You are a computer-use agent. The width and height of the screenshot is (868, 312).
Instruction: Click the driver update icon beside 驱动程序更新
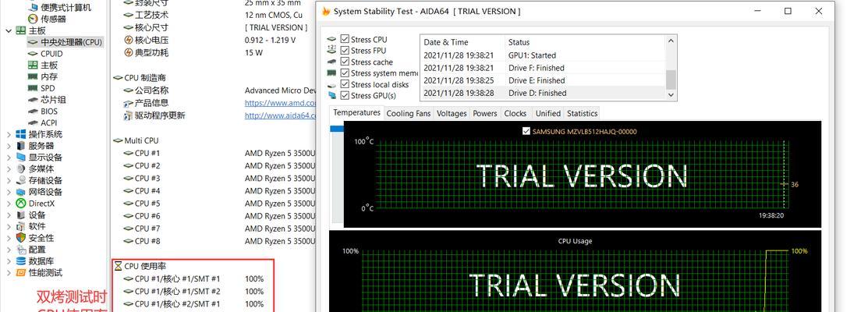coord(129,115)
